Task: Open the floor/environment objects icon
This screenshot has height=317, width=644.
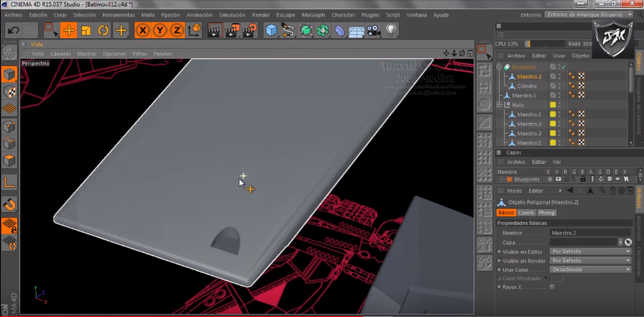Action: pyautogui.click(x=356, y=30)
